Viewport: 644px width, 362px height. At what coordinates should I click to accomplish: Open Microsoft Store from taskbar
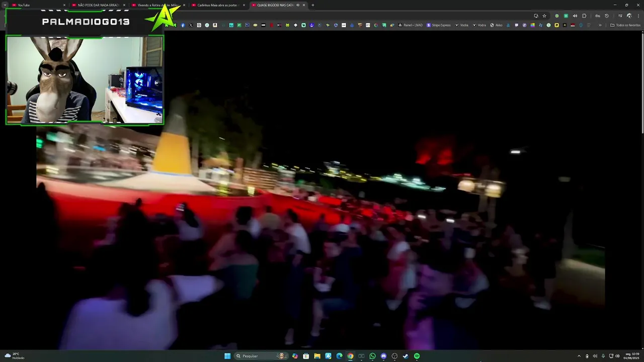(306, 356)
